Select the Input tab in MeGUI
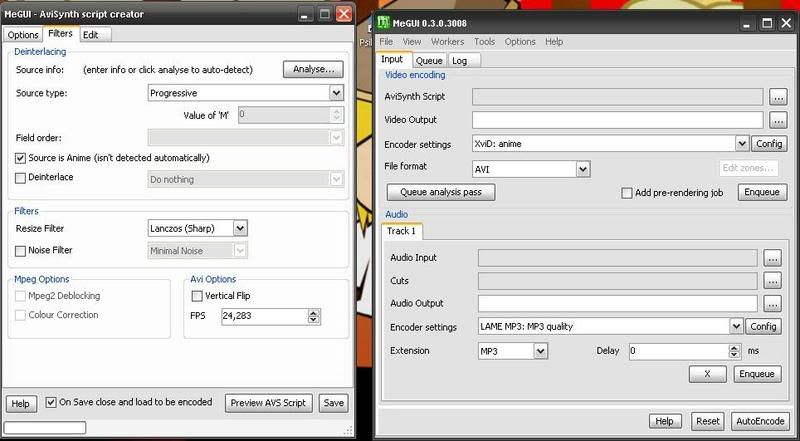The image size is (800, 441). (x=392, y=59)
